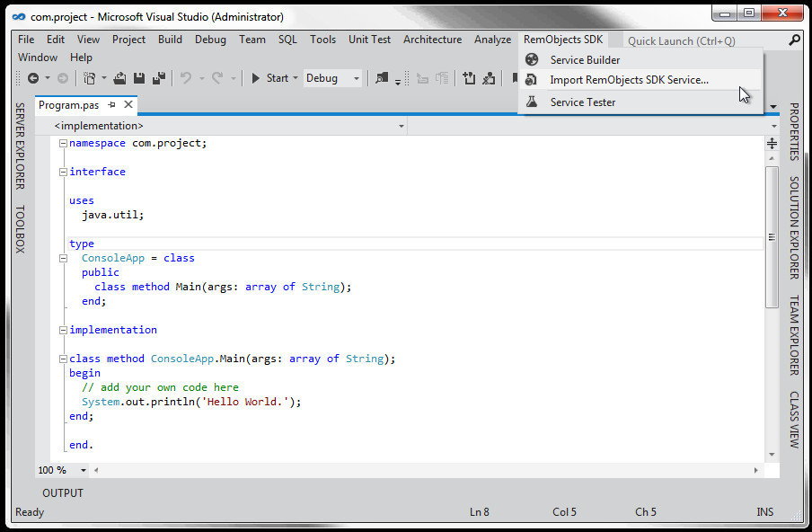The image size is (812, 532).
Task: Click the Find in Files toolbar icon
Action: pyautogui.click(x=382, y=78)
